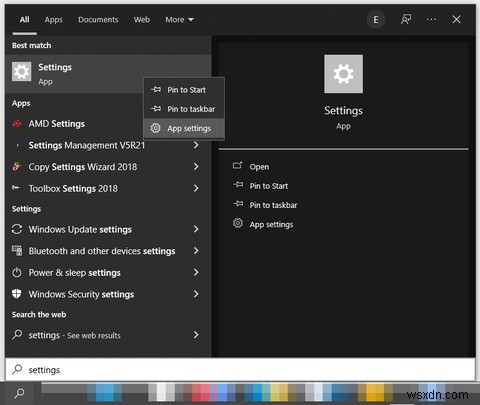Close the search panel with X
This screenshot has width=480, height=405.
[456, 20]
